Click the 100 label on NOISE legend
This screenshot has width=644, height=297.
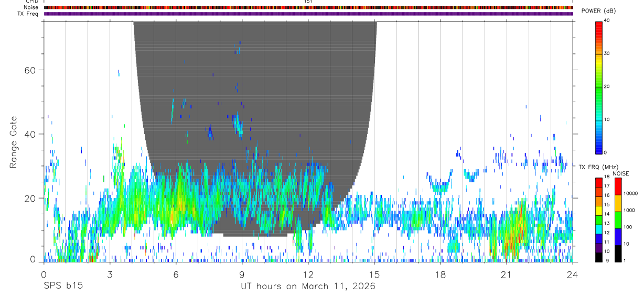[628, 227]
